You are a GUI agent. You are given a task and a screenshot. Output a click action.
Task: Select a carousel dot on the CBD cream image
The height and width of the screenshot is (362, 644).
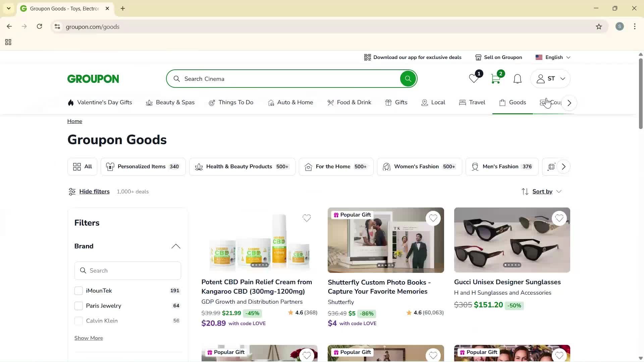click(259, 265)
